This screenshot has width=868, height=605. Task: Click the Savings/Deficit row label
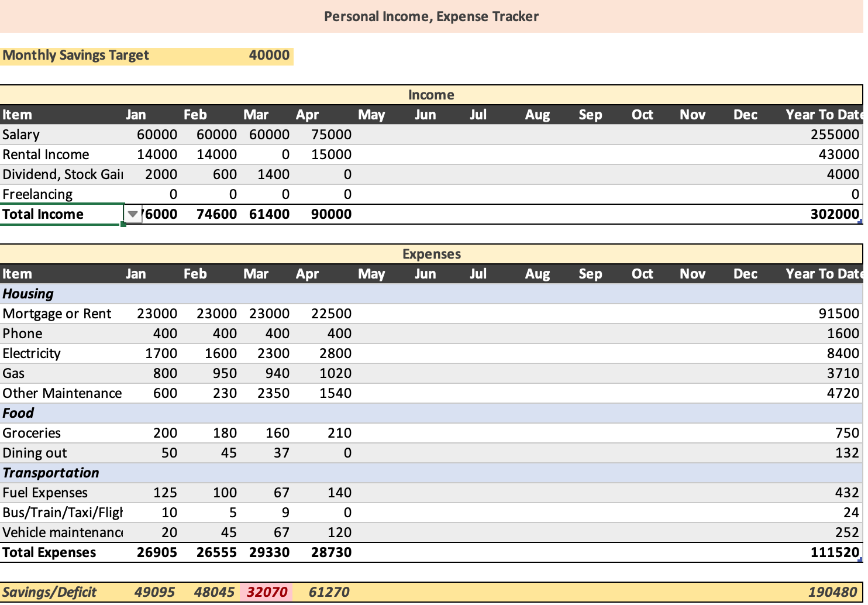[x=50, y=592]
